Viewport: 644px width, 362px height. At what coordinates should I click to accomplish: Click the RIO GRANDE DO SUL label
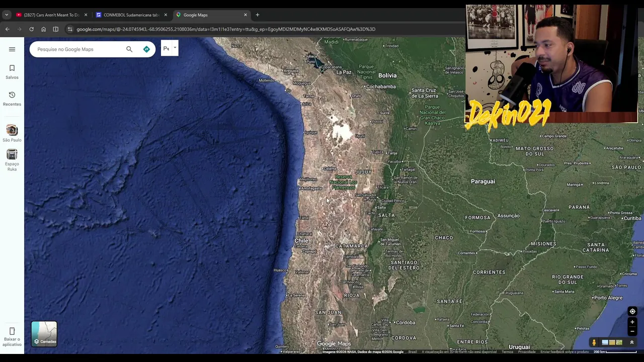click(x=568, y=280)
